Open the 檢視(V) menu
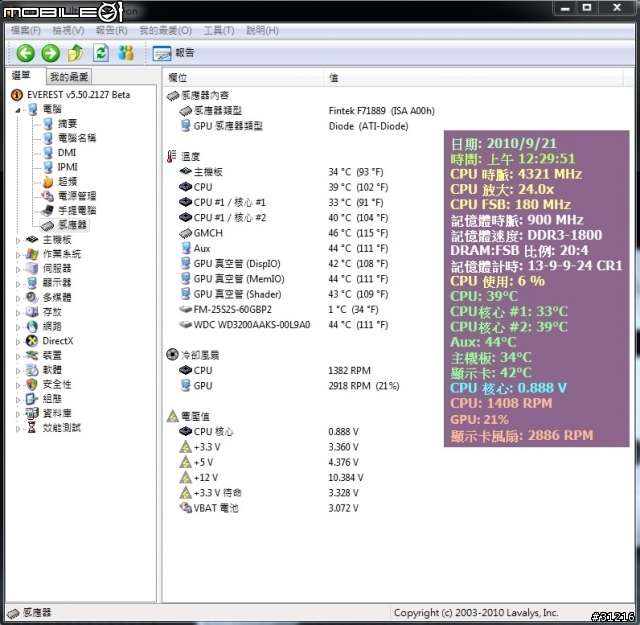The height and width of the screenshot is (625, 640). coord(68,31)
